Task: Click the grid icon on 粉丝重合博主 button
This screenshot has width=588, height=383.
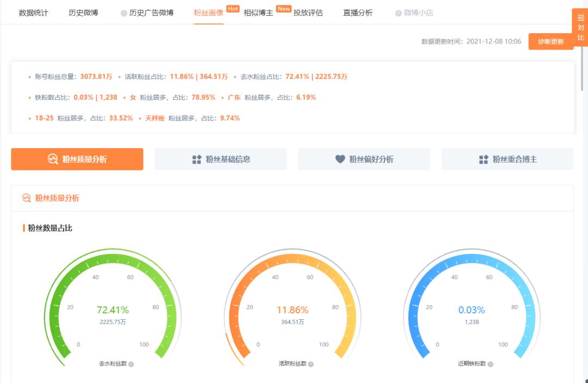Action: (482, 159)
